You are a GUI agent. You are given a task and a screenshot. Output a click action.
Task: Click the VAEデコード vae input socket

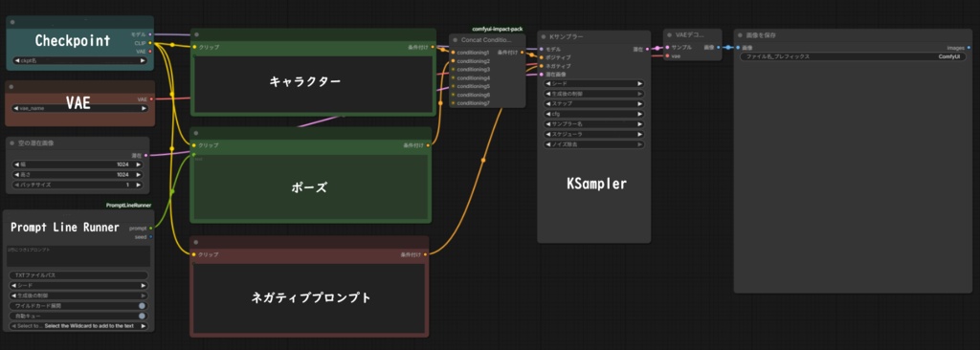click(667, 55)
